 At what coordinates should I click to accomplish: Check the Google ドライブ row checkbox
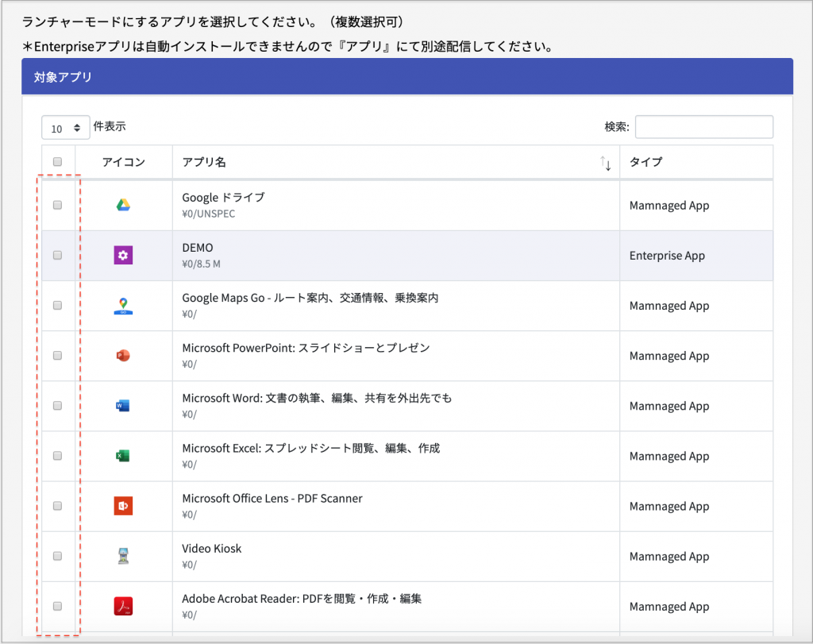coord(57,205)
